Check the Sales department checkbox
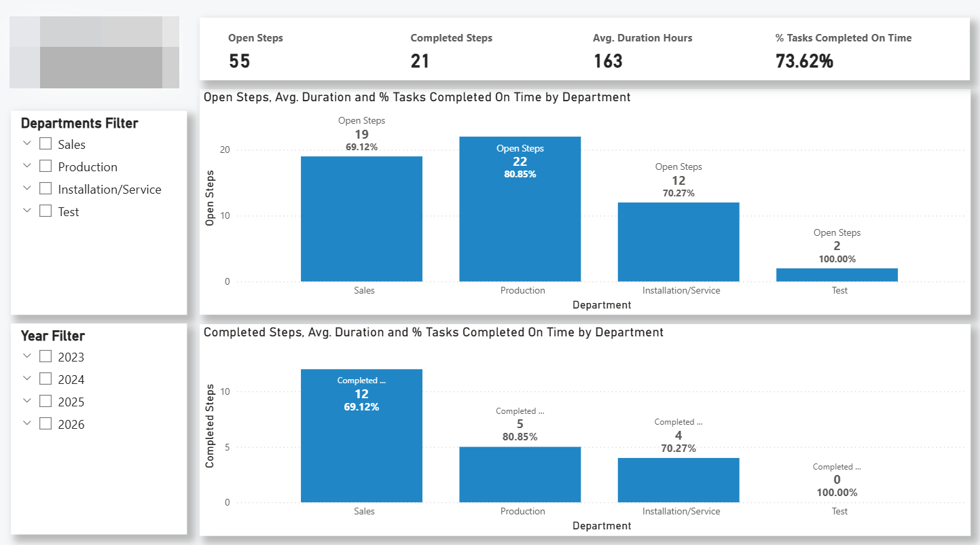The height and width of the screenshot is (545, 980). click(x=46, y=144)
